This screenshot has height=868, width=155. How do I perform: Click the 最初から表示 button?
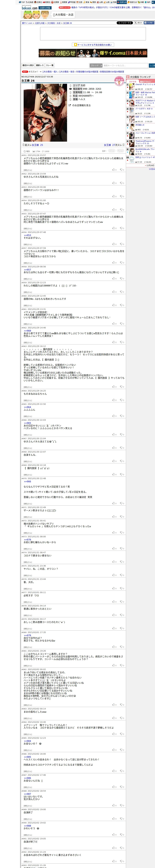28,65
